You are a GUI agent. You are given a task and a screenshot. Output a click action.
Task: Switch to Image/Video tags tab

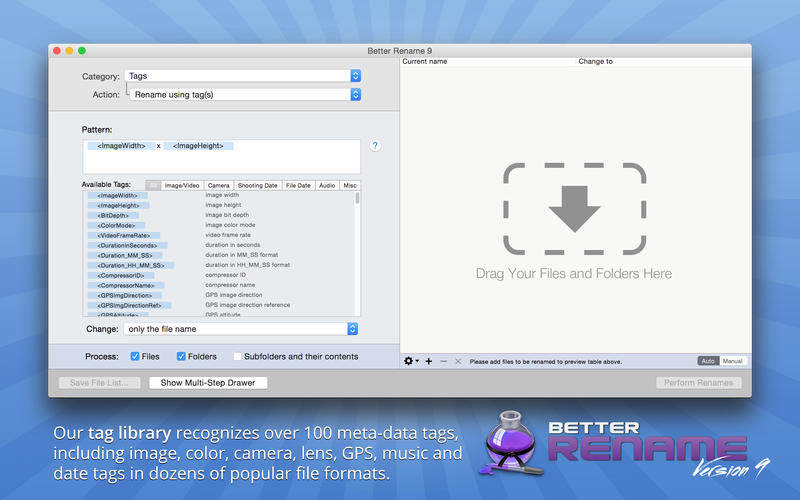coord(182,185)
